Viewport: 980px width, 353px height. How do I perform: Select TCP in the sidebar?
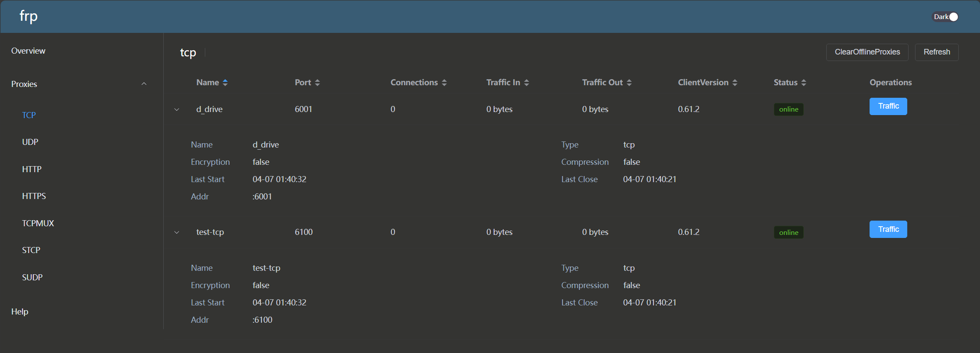(29, 115)
